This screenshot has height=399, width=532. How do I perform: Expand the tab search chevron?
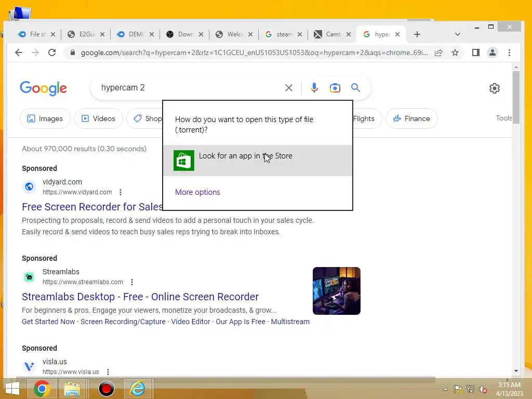(x=457, y=34)
